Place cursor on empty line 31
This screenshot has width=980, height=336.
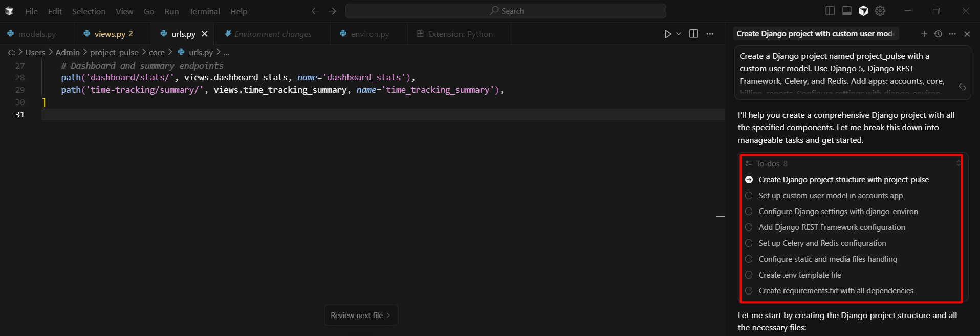(x=383, y=114)
